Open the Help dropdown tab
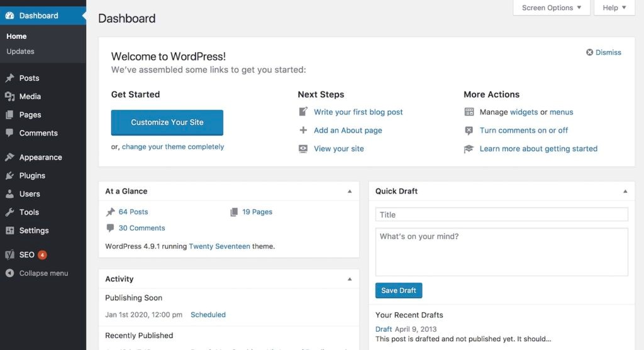The height and width of the screenshot is (350, 644). [614, 8]
